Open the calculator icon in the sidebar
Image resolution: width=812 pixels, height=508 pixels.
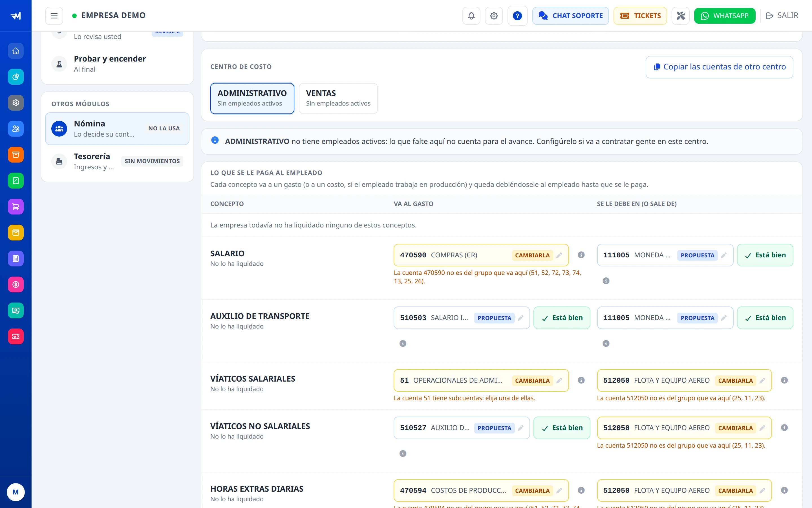[16, 259]
